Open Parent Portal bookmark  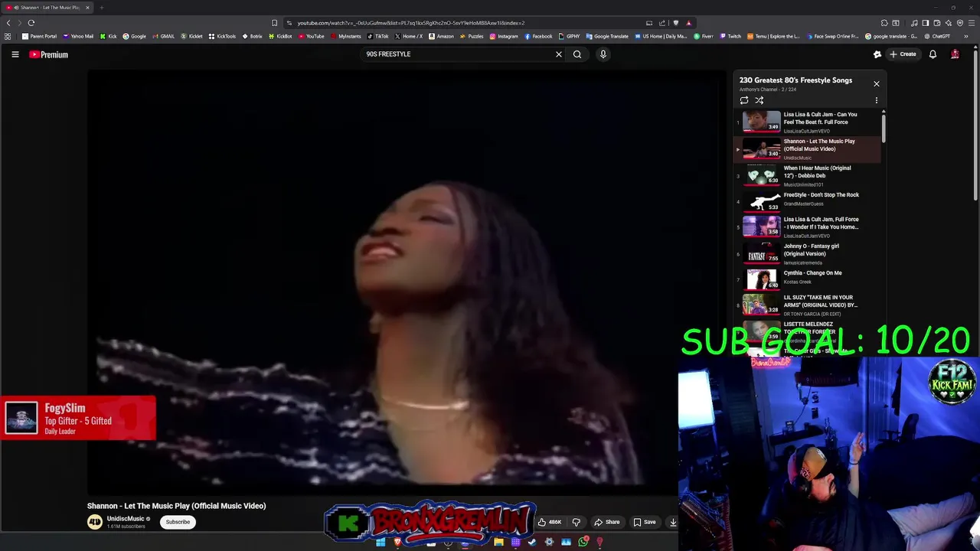[x=39, y=36]
